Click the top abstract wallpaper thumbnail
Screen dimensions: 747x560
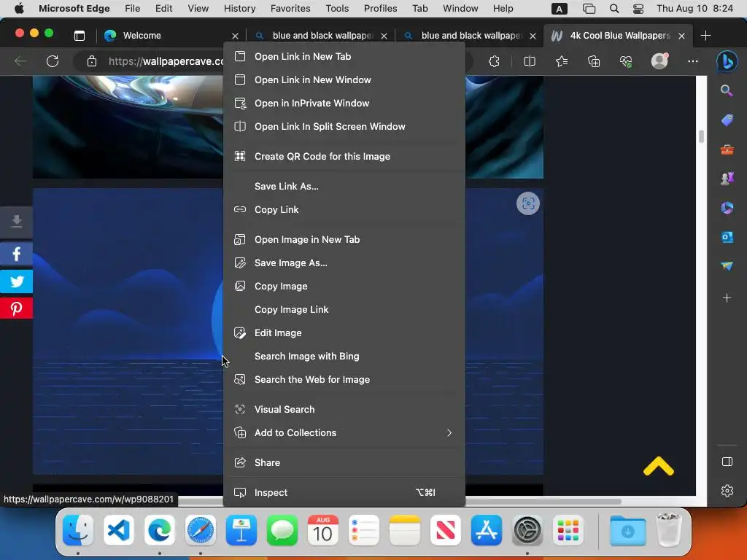click(x=128, y=127)
